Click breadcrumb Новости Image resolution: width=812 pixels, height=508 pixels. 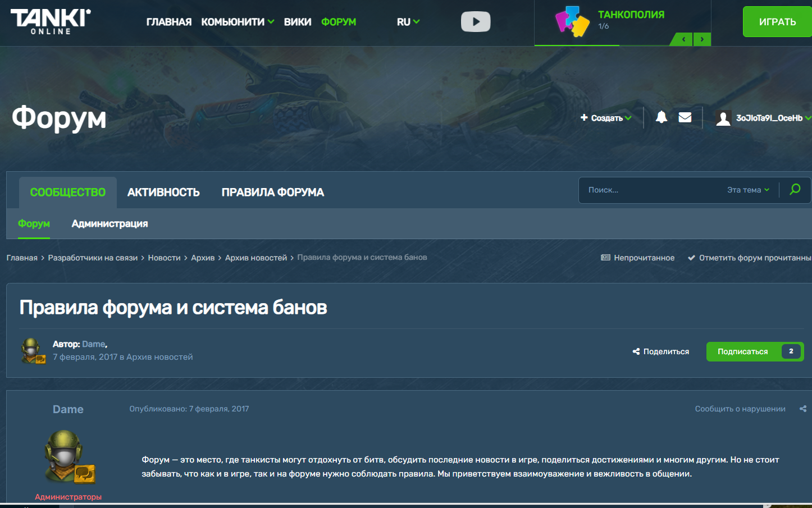click(x=164, y=258)
